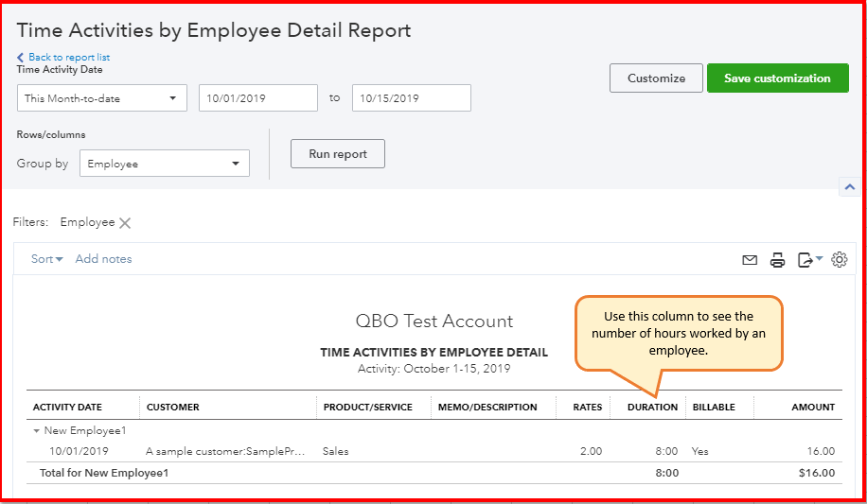Click the $16.00 total amount
Screen dimensions: 867x504
(817, 473)
